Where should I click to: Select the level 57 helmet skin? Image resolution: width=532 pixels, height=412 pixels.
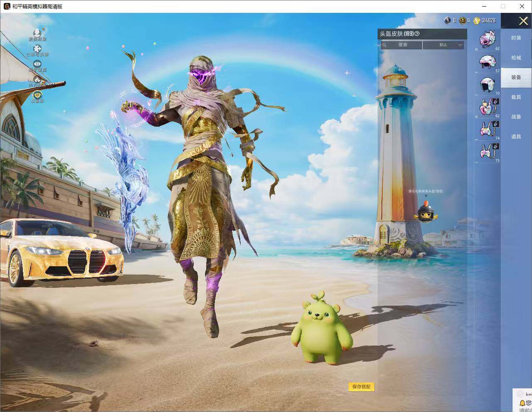click(488, 62)
